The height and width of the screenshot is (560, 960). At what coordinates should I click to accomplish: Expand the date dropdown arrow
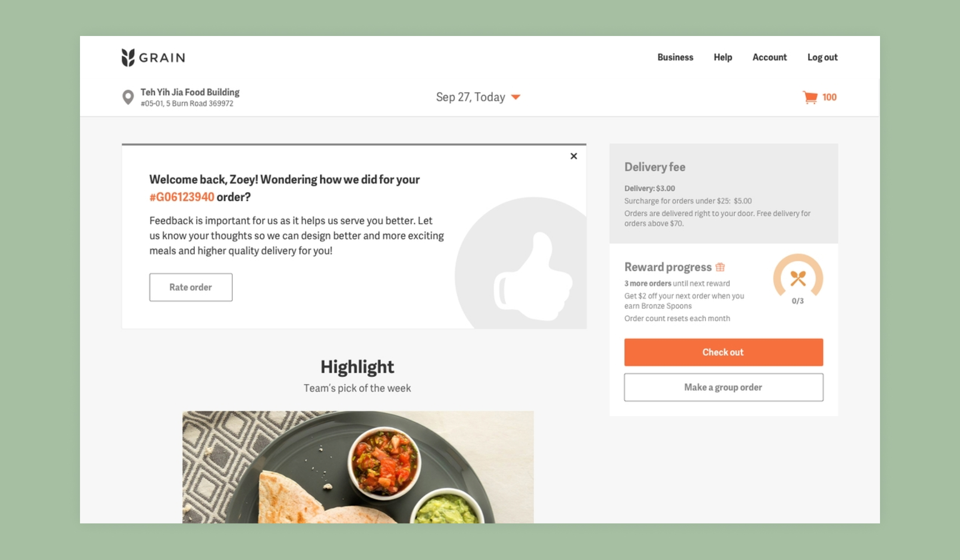pyautogui.click(x=516, y=97)
